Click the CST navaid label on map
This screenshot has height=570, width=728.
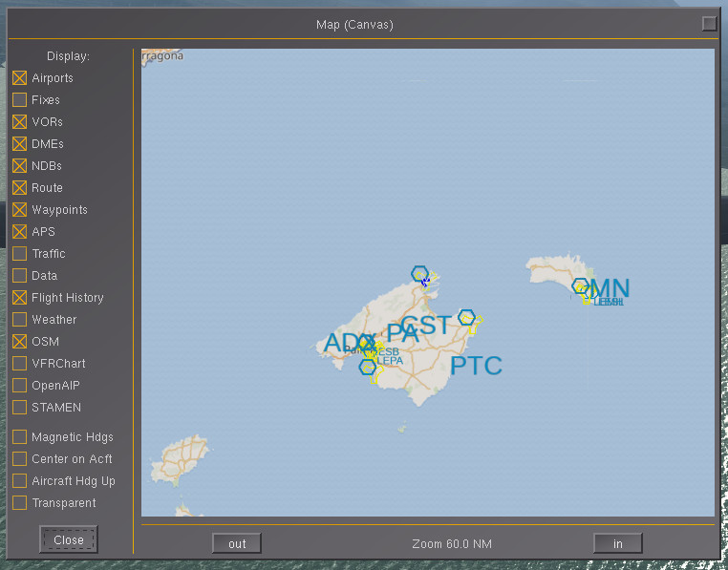point(426,325)
